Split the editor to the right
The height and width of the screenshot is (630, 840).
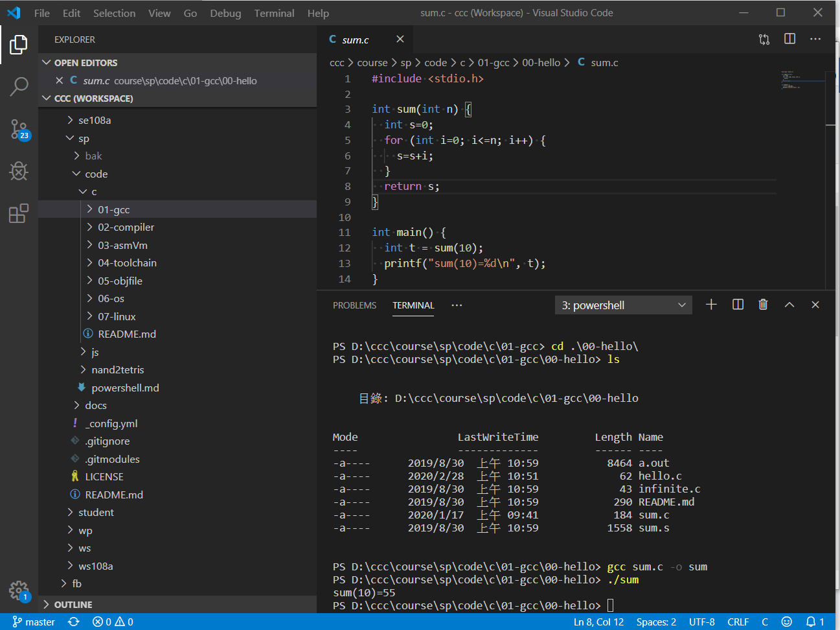click(789, 39)
